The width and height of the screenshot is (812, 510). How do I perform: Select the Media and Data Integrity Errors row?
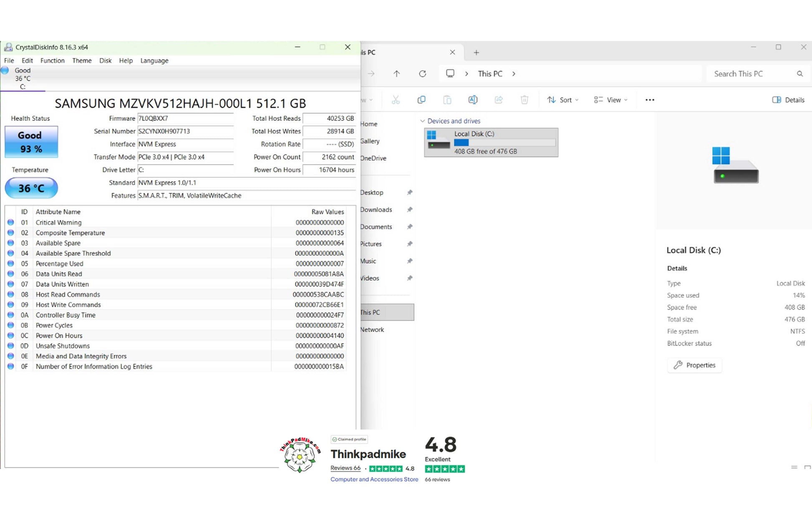click(176, 356)
